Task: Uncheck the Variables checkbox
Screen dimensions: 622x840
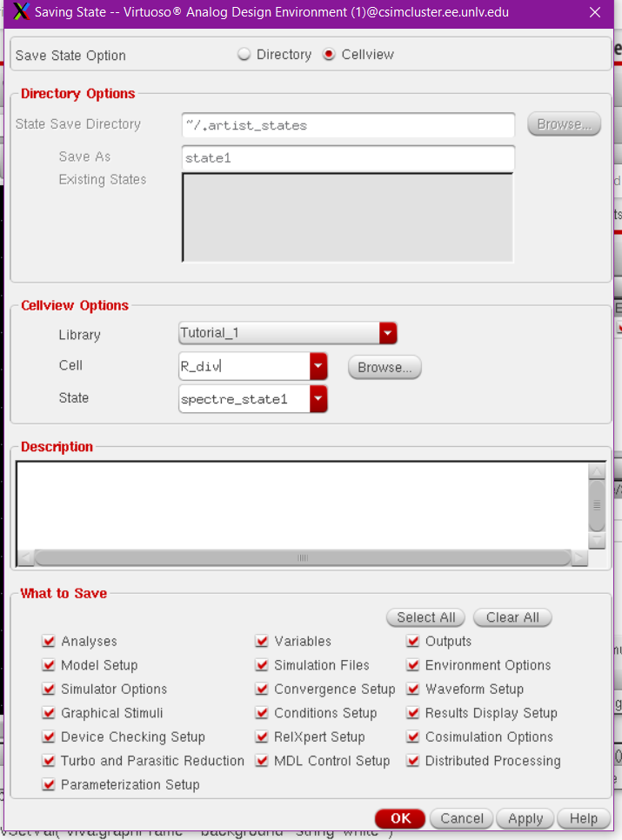Action: pos(262,641)
